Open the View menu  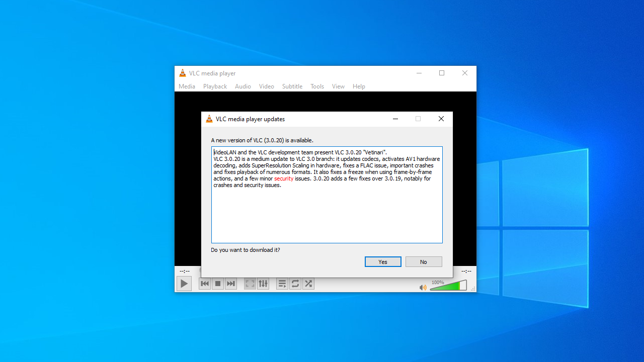(x=338, y=86)
